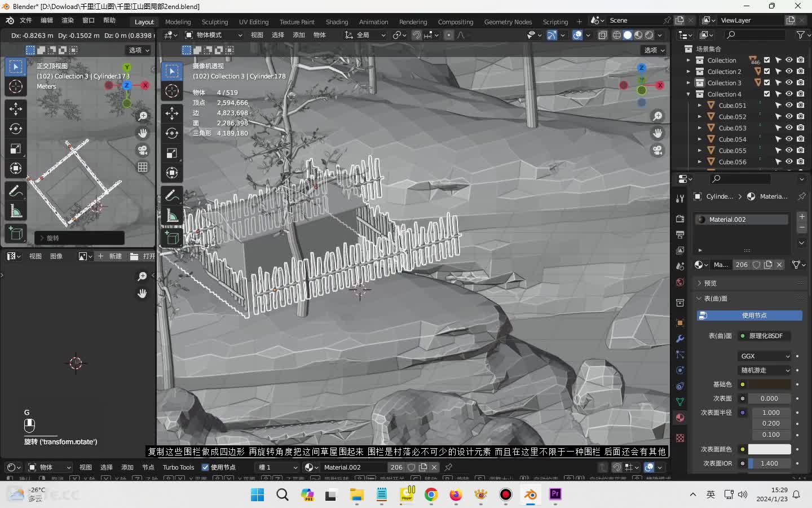Open Output properties tab
This screenshot has width=812, height=508.
(x=680, y=234)
